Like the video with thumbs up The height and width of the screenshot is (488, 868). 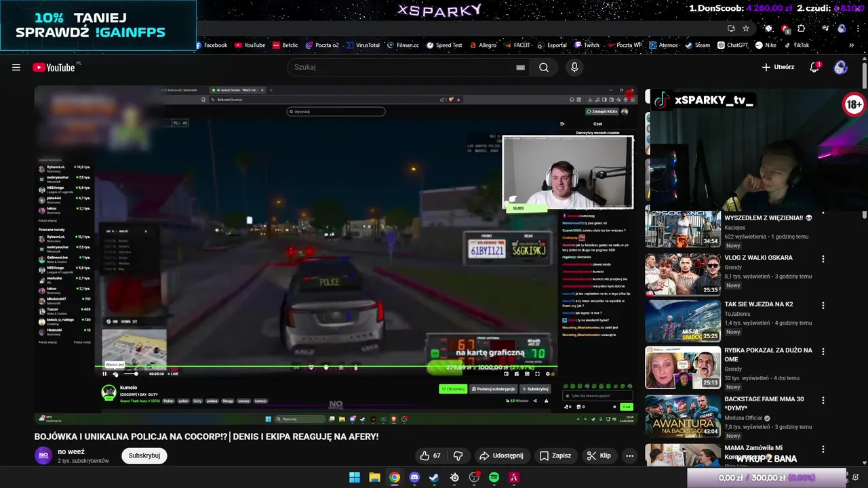(x=430, y=455)
